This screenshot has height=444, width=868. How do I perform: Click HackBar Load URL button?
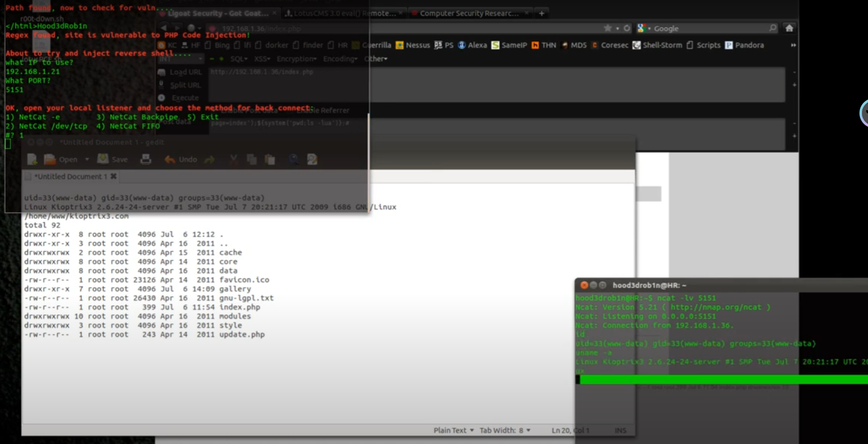[180, 72]
